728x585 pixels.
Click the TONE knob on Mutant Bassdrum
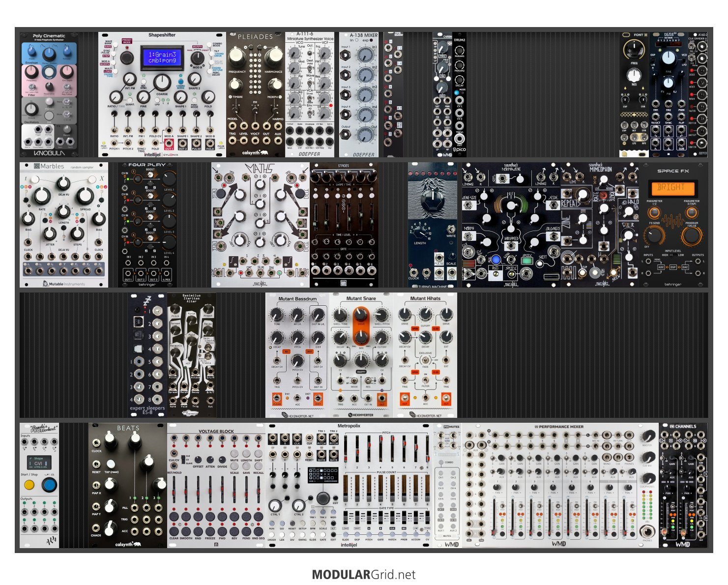pos(277,314)
